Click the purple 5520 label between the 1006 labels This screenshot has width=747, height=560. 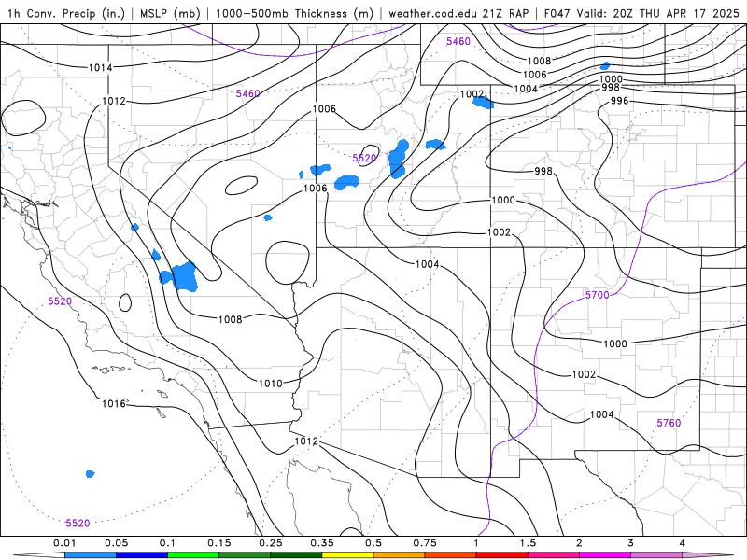pos(364,158)
